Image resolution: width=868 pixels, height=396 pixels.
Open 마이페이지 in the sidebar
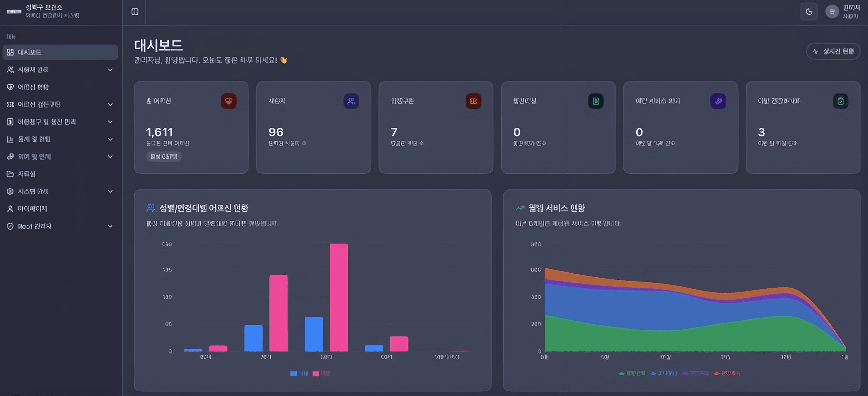pos(32,209)
